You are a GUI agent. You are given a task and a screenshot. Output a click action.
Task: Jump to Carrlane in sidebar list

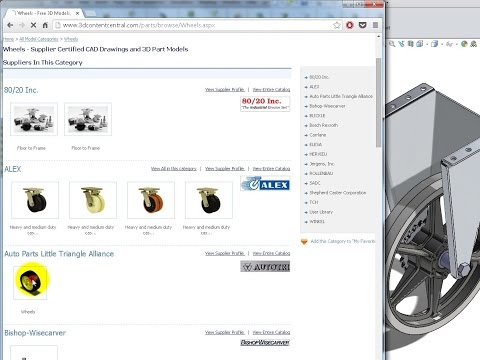[318, 135]
